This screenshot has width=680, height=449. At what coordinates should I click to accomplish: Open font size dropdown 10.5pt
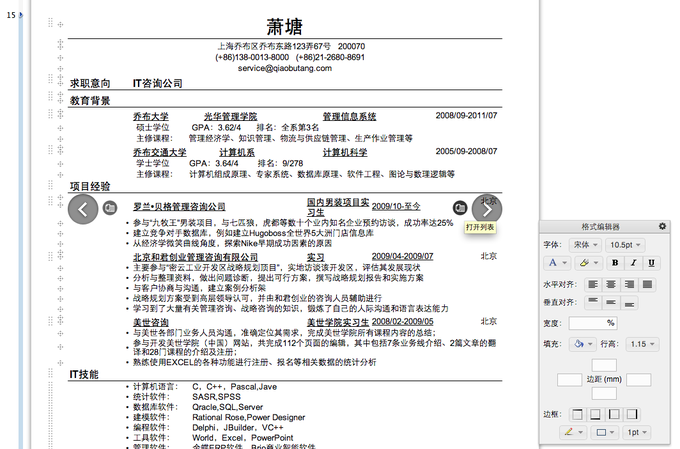point(625,245)
